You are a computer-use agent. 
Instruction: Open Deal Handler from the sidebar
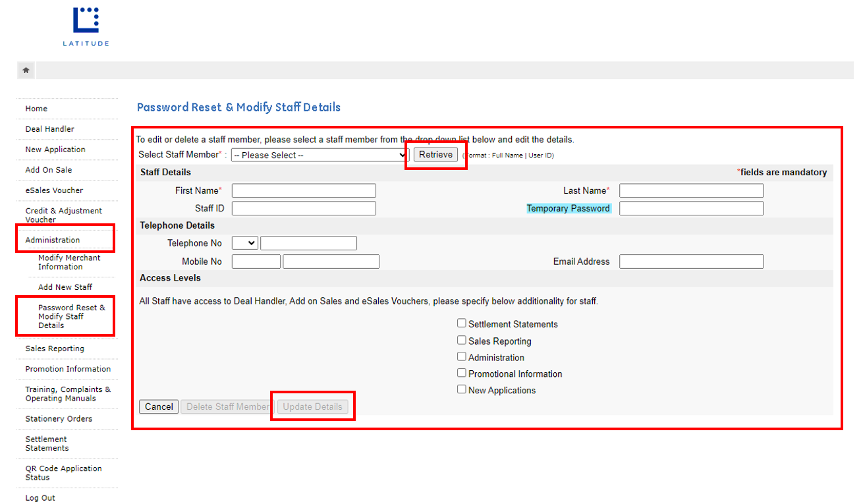tap(50, 129)
